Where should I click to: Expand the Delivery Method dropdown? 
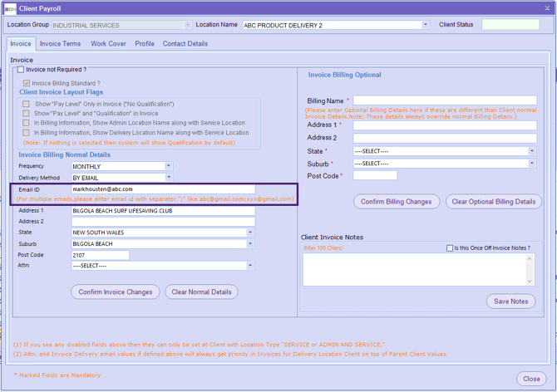[169, 178]
